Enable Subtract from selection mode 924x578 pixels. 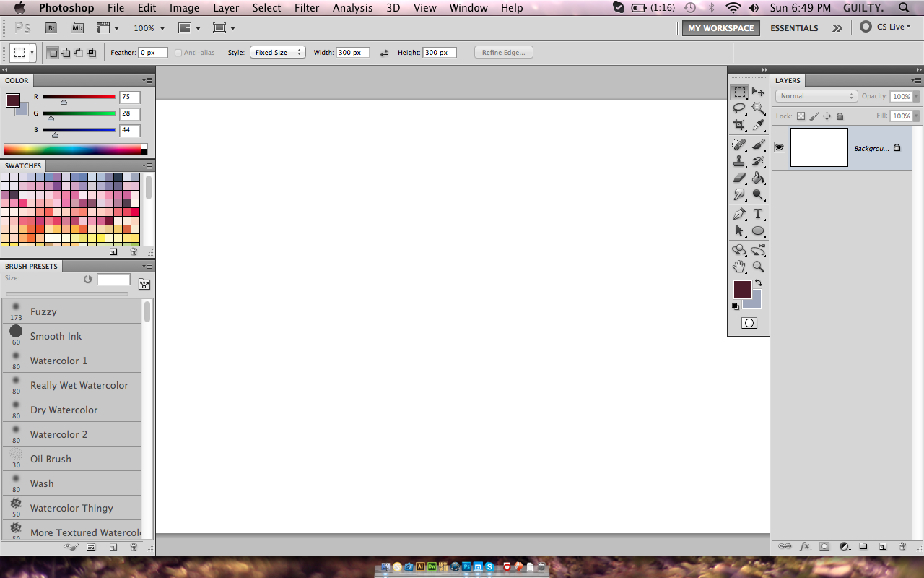point(78,53)
